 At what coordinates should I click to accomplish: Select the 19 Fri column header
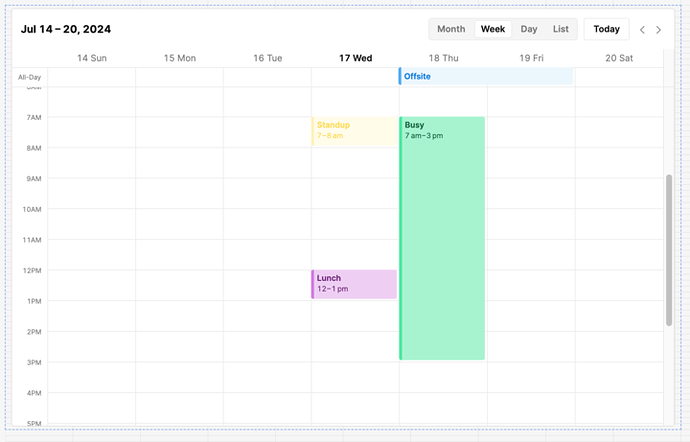(531, 58)
